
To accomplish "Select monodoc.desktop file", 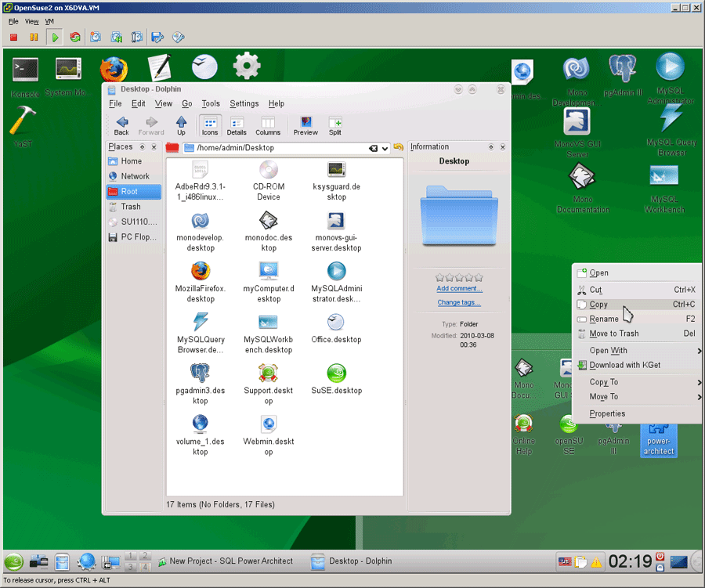I will click(x=269, y=231).
